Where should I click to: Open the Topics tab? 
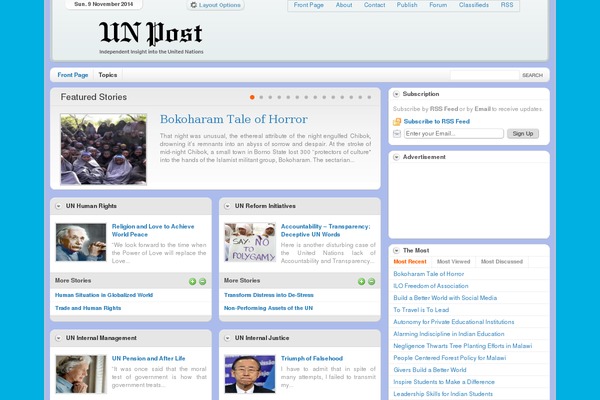pyautogui.click(x=108, y=75)
